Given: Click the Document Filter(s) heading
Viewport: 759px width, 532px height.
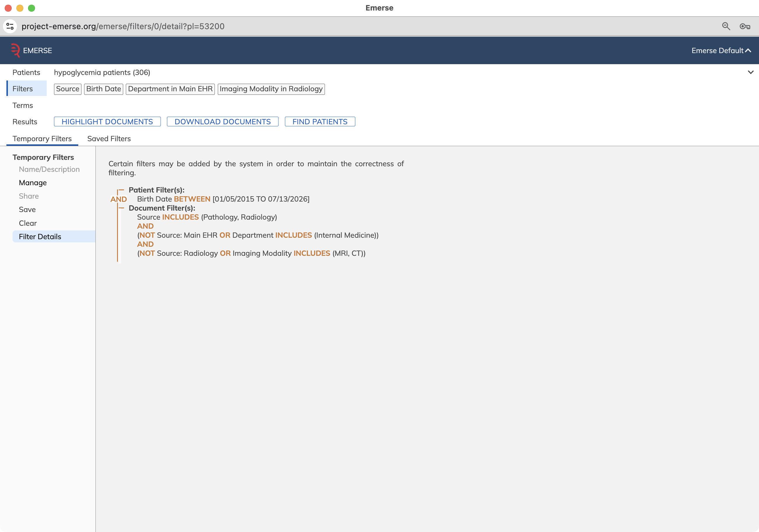Looking at the screenshot, I should pos(162,208).
